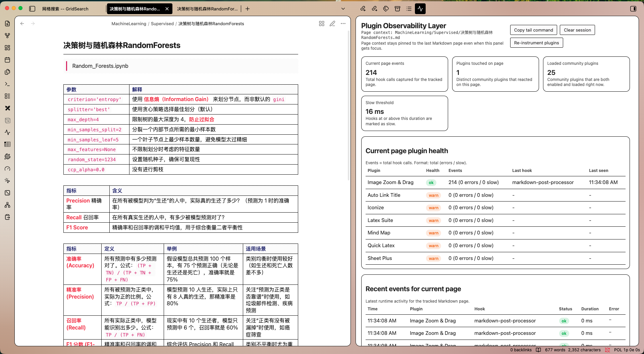Click the reading view book icon in status bar
Image resolution: width=644 pixels, height=354 pixels.
tap(538, 350)
